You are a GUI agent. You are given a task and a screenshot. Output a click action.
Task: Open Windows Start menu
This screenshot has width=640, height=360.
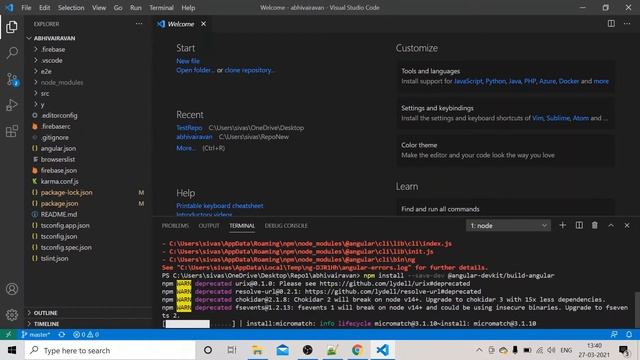pos(12,350)
